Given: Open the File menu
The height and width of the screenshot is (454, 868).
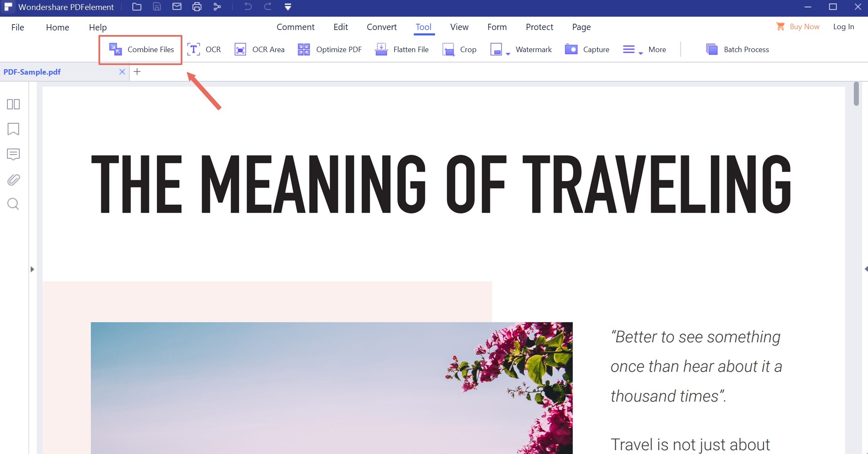Looking at the screenshot, I should (x=18, y=27).
